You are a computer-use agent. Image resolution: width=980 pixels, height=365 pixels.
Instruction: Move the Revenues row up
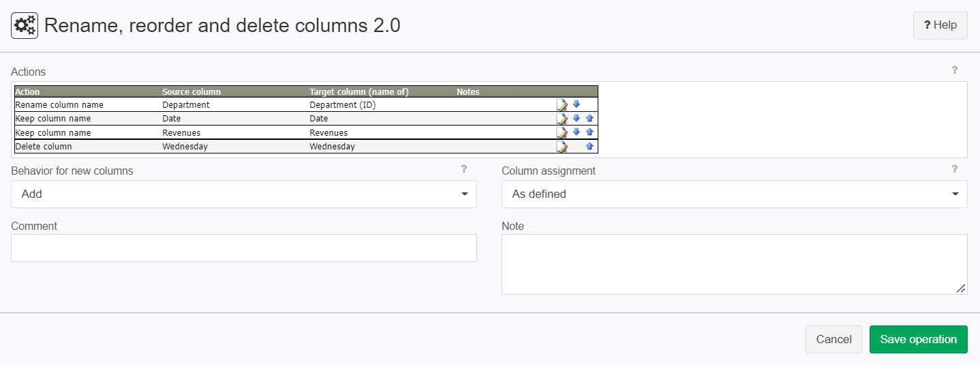pyautogui.click(x=589, y=132)
